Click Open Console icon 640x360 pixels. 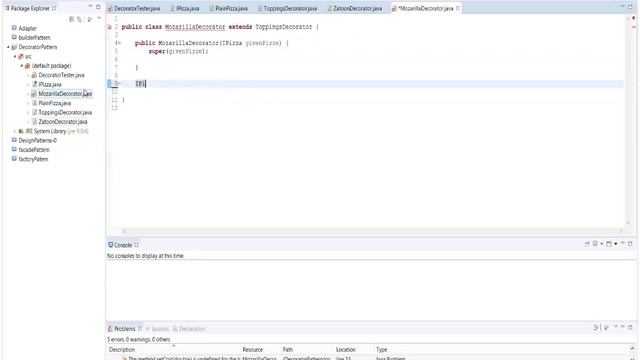coord(609,244)
